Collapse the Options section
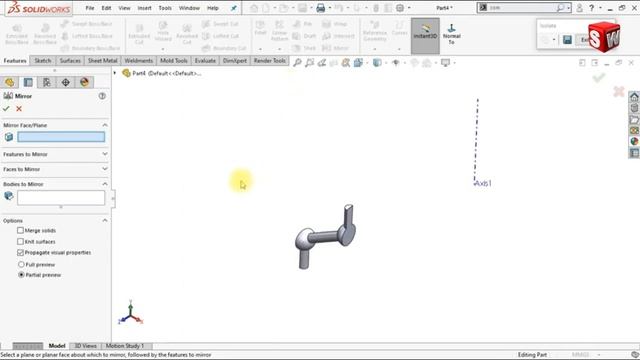Image resolution: width=640 pixels, height=360 pixels. 105,220
